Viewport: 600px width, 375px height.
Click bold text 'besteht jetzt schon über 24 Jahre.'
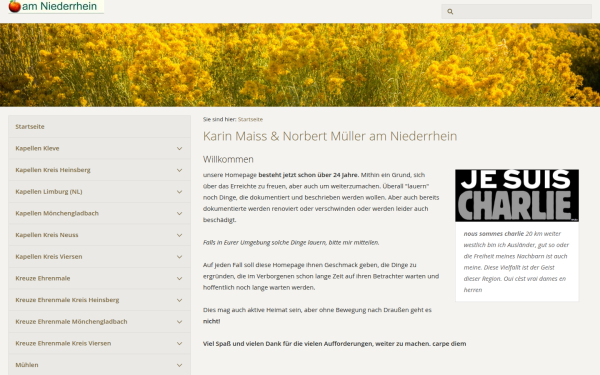(x=309, y=175)
